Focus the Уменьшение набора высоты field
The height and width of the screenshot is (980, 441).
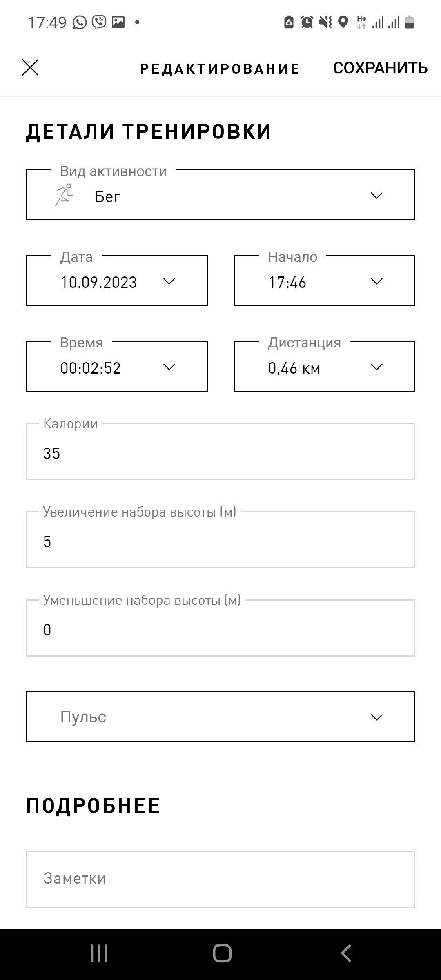point(220,628)
